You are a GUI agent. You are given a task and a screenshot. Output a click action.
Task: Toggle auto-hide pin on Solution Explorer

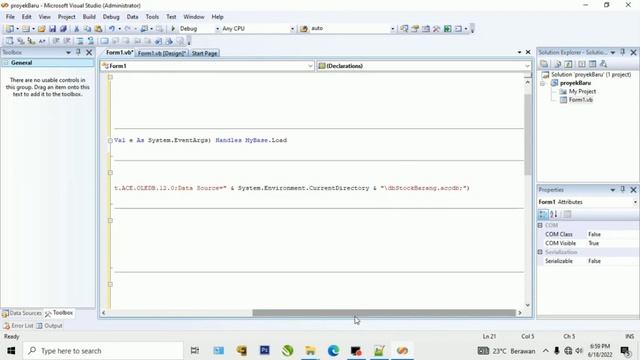pyautogui.click(x=622, y=52)
